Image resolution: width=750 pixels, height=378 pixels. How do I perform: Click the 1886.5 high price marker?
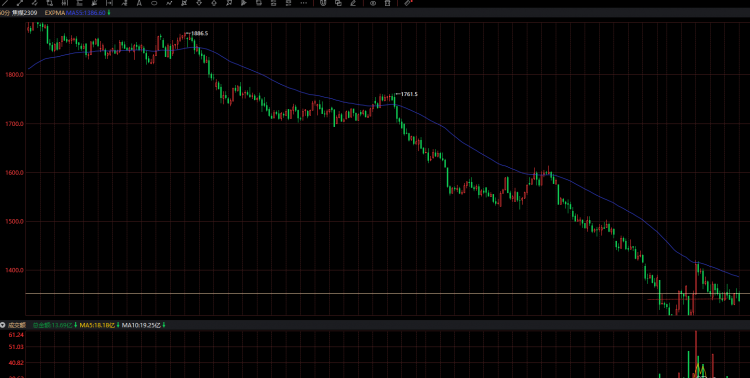pyautogui.click(x=199, y=33)
